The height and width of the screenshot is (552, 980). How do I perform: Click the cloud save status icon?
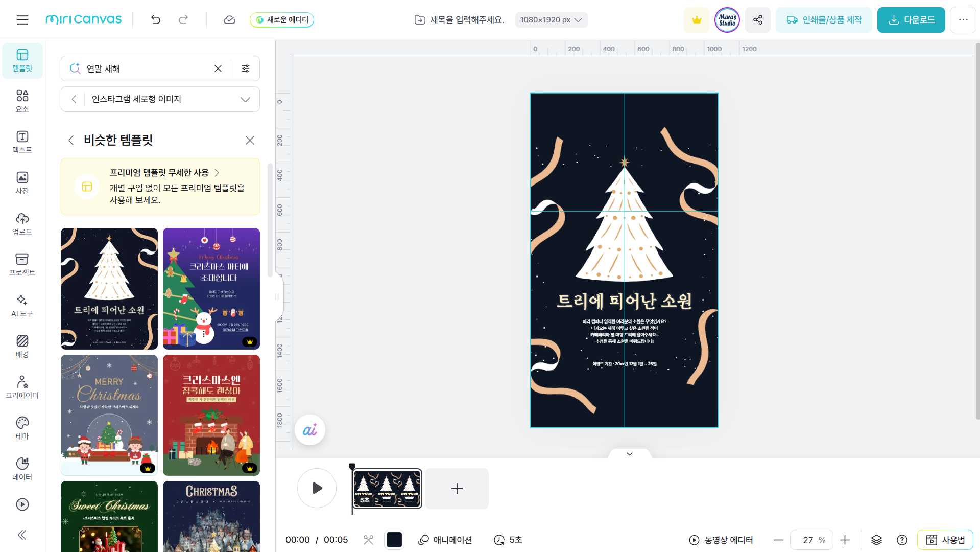229,20
